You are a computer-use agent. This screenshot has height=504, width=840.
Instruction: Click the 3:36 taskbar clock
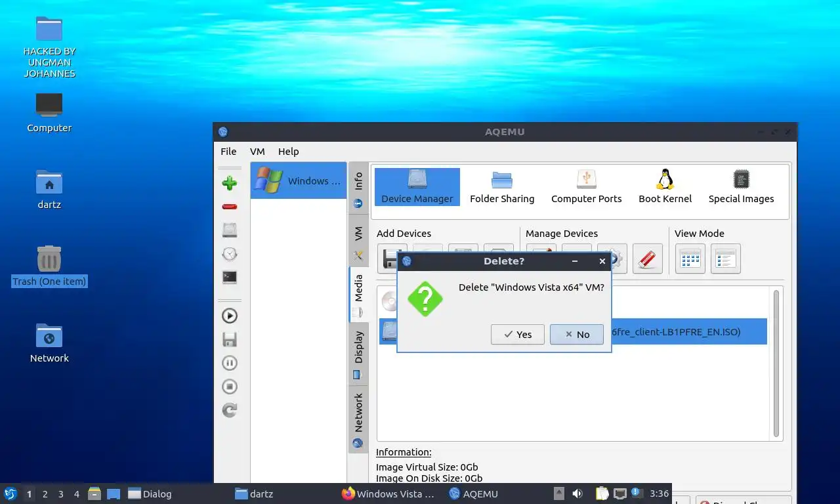click(659, 493)
